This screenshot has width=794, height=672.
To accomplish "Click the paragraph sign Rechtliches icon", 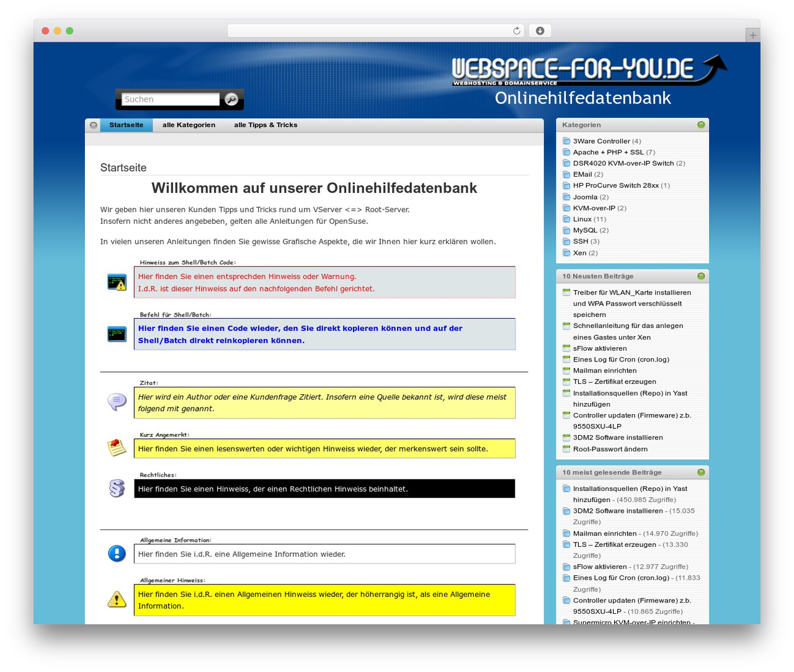I will [x=117, y=489].
